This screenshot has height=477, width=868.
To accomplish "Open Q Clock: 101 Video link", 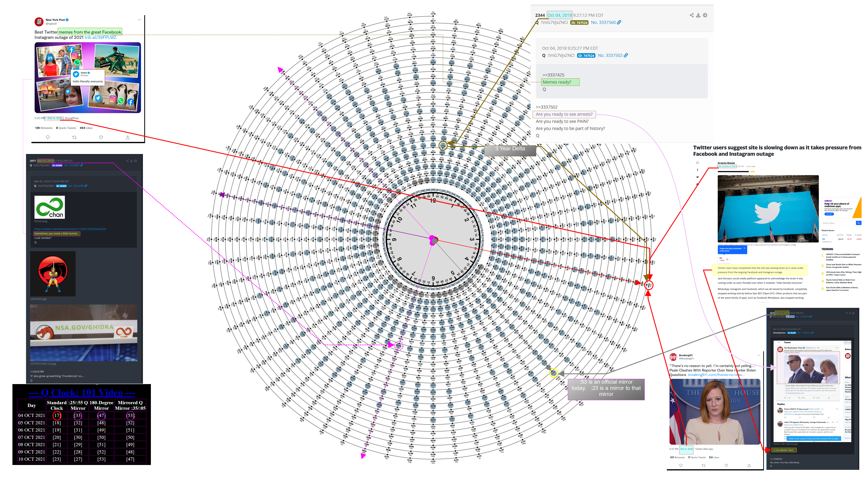I will [x=82, y=393].
